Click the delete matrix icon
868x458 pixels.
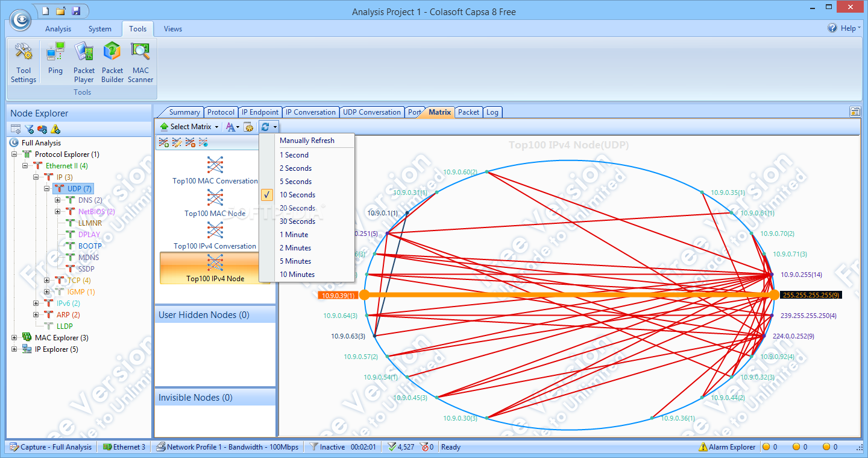(x=190, y=142)
